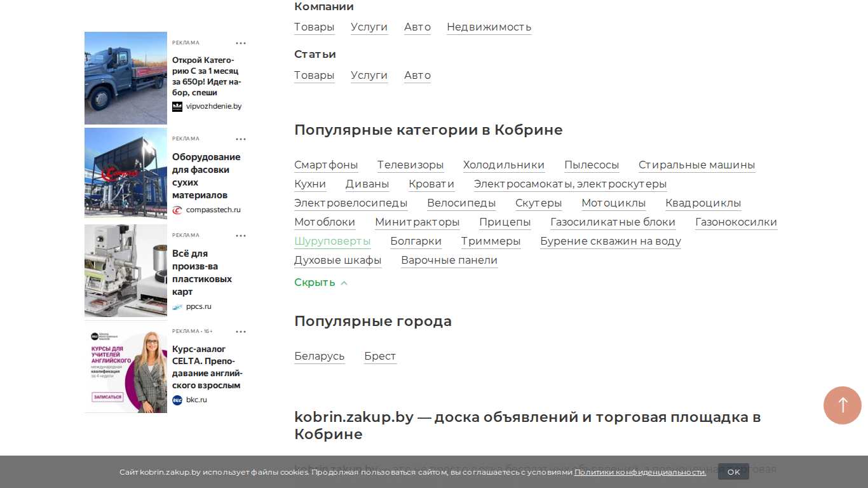This screenshot has width=868, height=488.
Task: Open Услуги under Статьи
Action: coord(369,76)
